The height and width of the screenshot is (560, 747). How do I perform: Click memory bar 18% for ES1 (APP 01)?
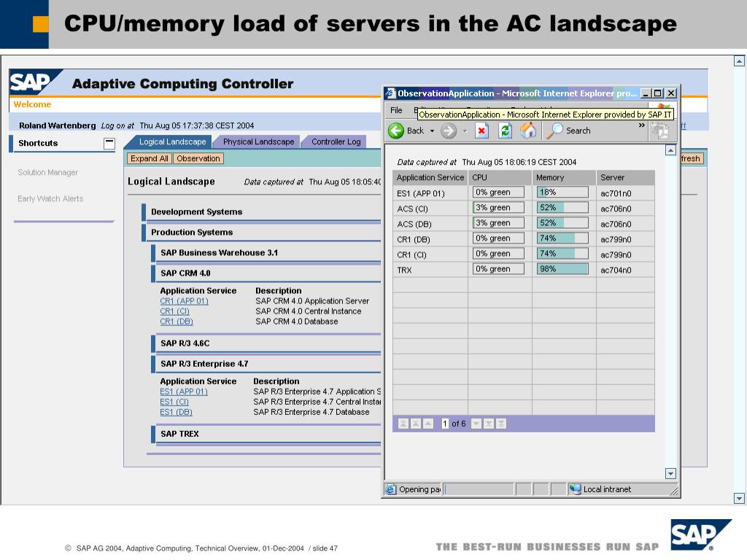click(x=562, y=192)
